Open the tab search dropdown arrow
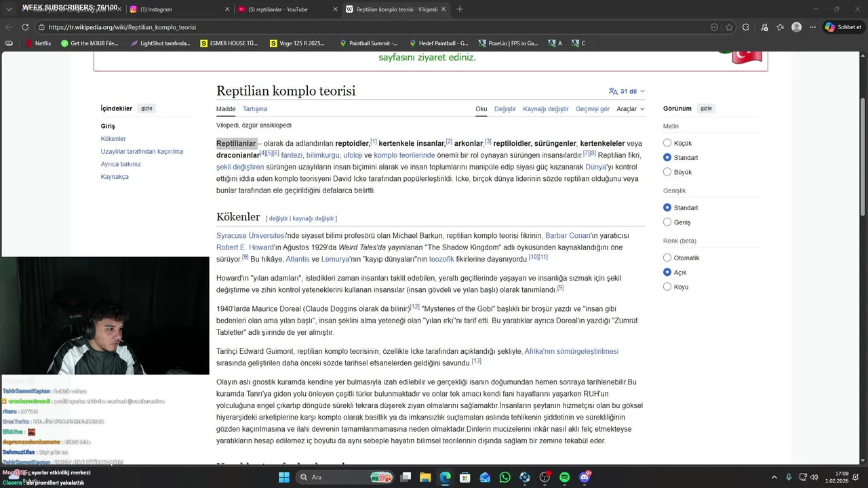 click(x=9, y=9)
